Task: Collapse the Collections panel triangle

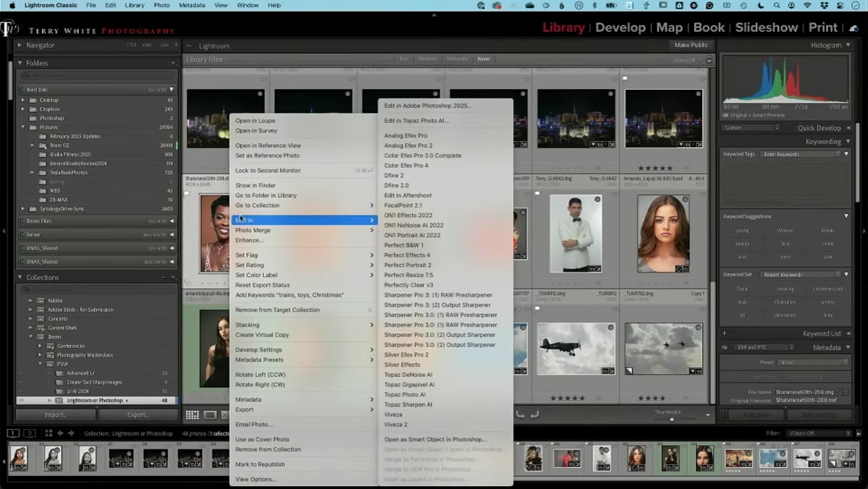Action: [x=20, y=278]
